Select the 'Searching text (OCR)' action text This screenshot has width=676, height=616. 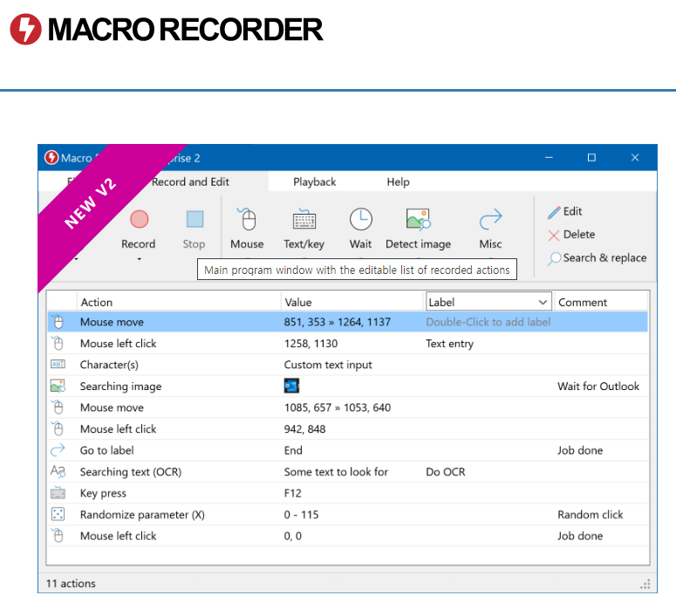tap(131, 471)
